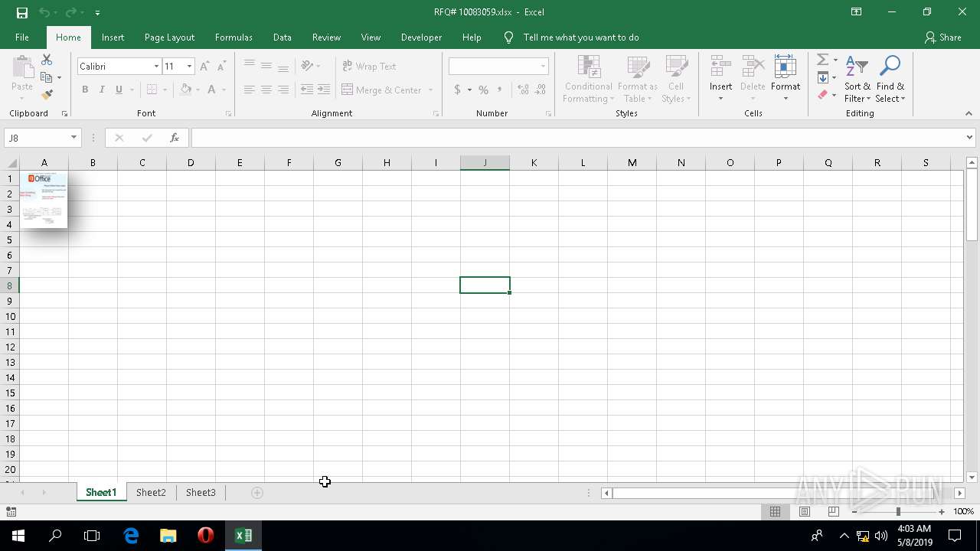
Task: Click Increase Indent icon
Action: coord(324,90)
